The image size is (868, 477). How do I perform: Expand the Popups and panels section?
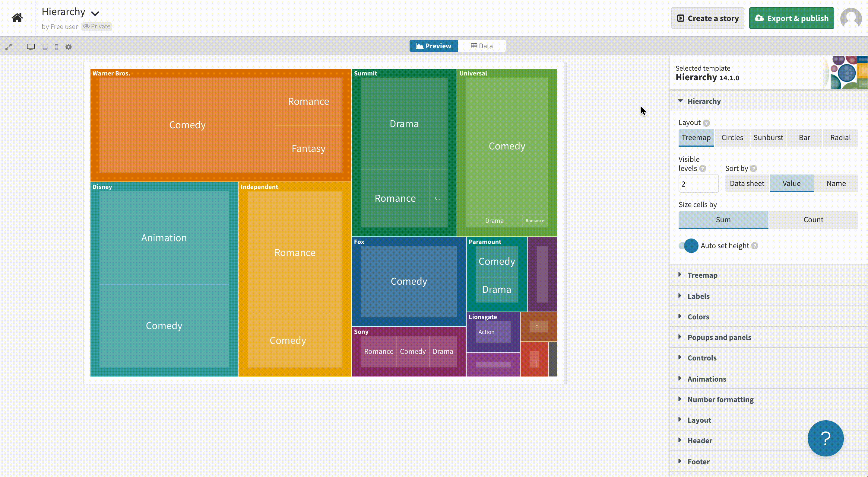[x=768, y=337]
